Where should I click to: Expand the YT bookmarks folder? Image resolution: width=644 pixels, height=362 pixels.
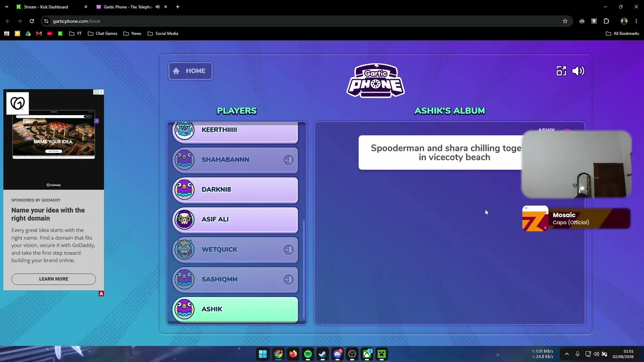tap(75, 34)
